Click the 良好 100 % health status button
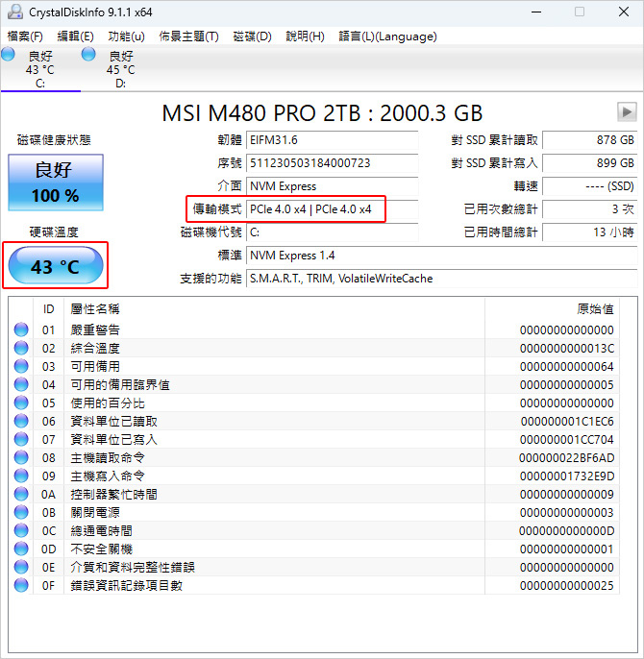644x659 pixels. tap(56, 183)
